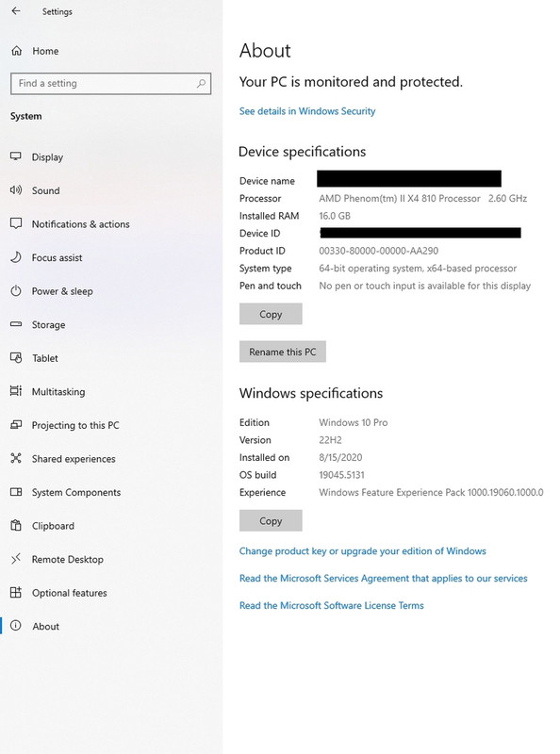Click the Clipboard icon
The width and height of the screenshot is (560, 754).
tap(16, 525)
